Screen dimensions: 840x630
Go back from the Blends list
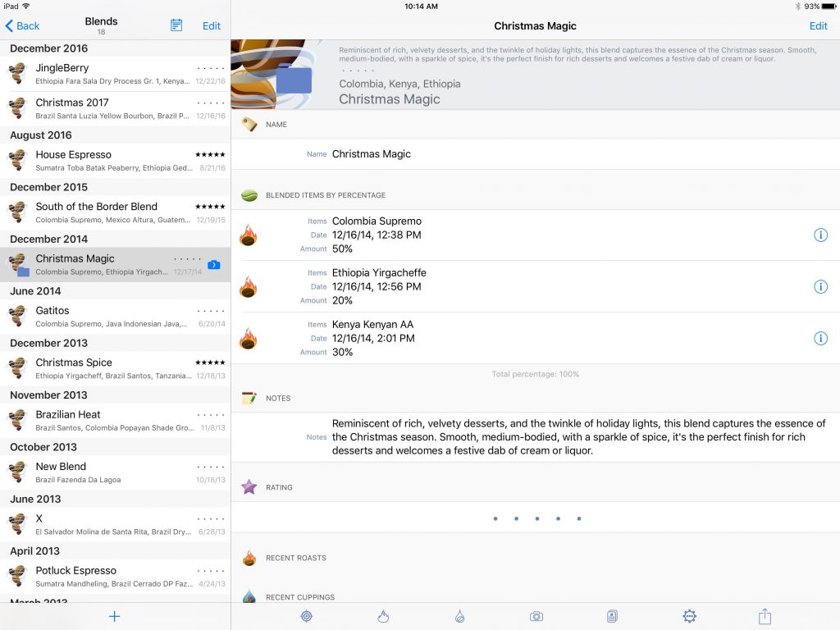23,25
